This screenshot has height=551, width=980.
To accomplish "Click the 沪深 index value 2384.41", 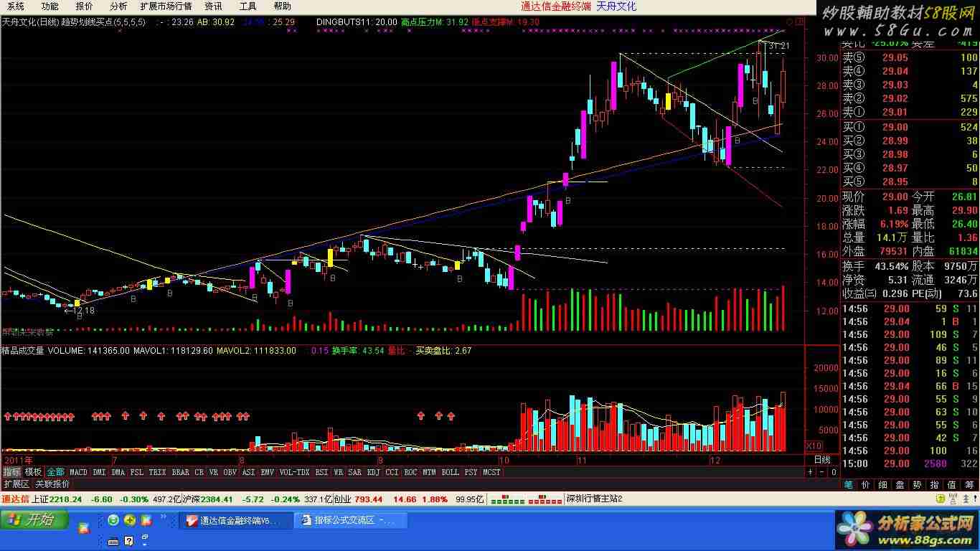I will [x=215, y=499].
